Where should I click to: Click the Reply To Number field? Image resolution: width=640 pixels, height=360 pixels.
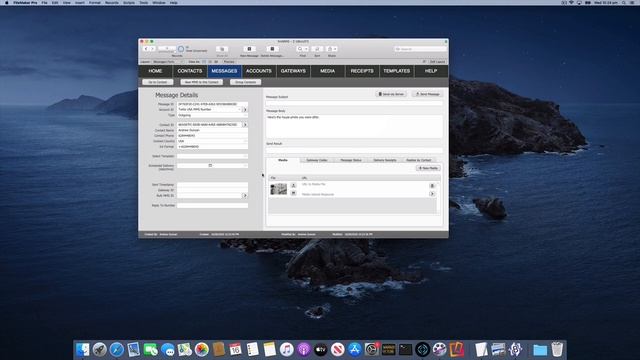pyautogui.click(x=212, y=206)
